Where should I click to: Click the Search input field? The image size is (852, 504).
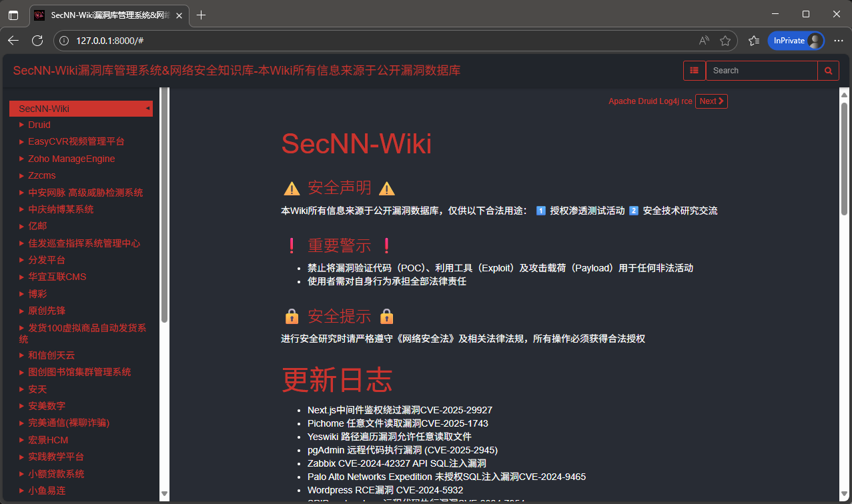(762, 71)
